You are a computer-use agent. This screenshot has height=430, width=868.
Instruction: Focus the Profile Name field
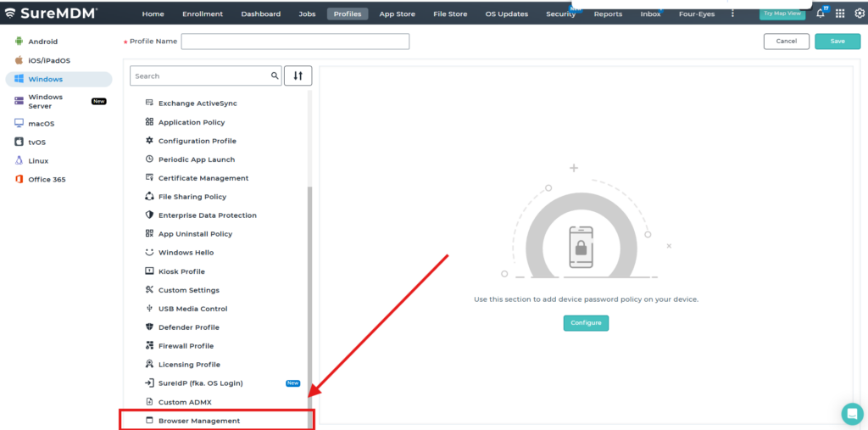pos(295,42)
